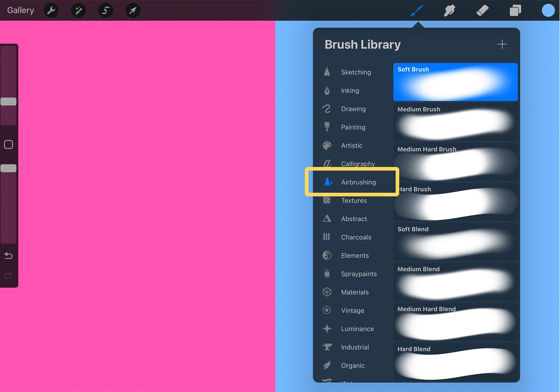This screenshot has height=392, width=560.
Task: Click the brush size slider handle
Action: click(8, 102)
